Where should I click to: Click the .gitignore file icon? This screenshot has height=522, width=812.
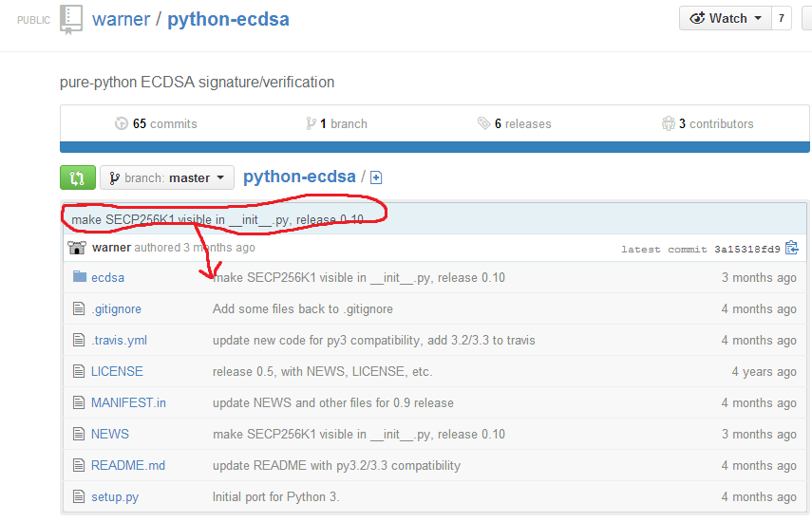tap(79, 308)
